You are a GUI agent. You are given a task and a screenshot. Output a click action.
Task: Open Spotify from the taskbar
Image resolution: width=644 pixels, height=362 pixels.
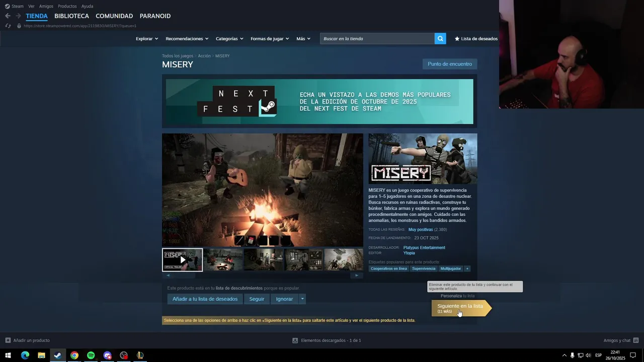(x=91, y=355)
